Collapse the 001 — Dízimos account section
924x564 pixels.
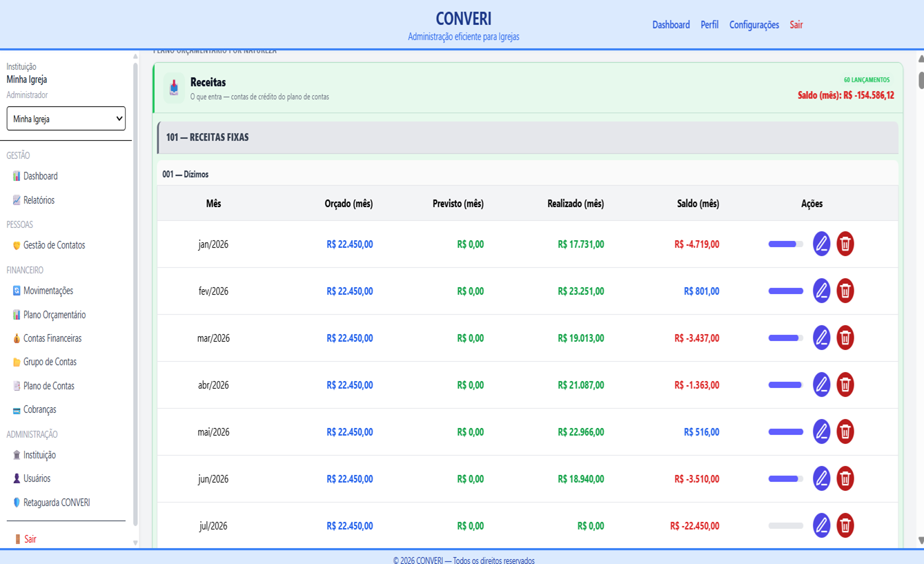tap(528, 174)
